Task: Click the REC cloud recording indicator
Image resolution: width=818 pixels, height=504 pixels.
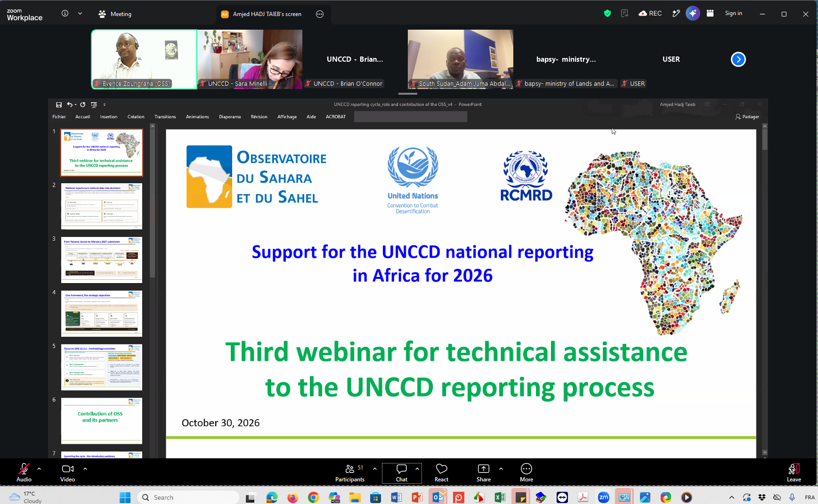Action: [650, 14]
